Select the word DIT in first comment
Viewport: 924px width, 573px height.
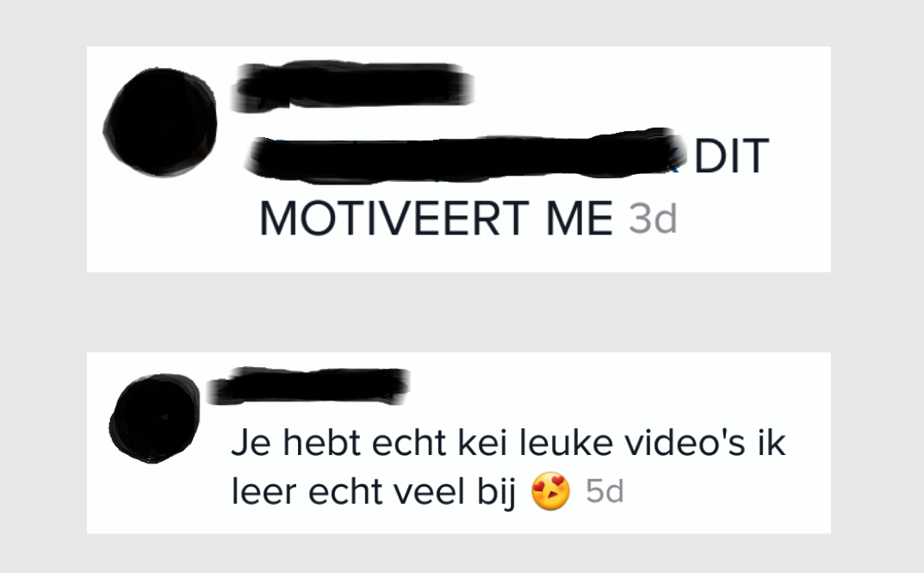click(731, 156)
